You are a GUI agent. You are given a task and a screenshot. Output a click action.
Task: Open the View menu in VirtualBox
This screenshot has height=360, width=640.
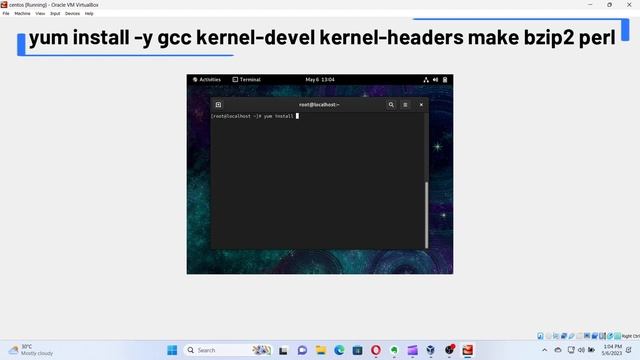[40, 13]
